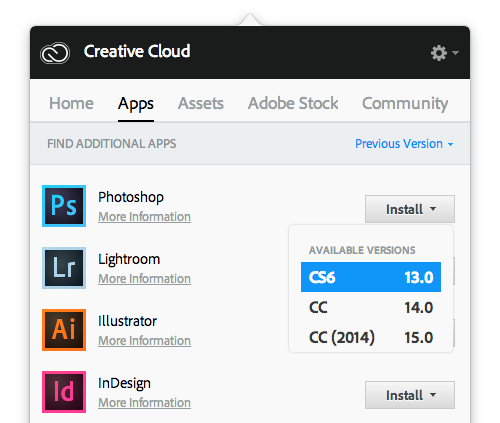Image resolution: width=500 pixels, height=423 pixels.
Task: Click the Illustrator Ai app icon
Action: point(64,330)
